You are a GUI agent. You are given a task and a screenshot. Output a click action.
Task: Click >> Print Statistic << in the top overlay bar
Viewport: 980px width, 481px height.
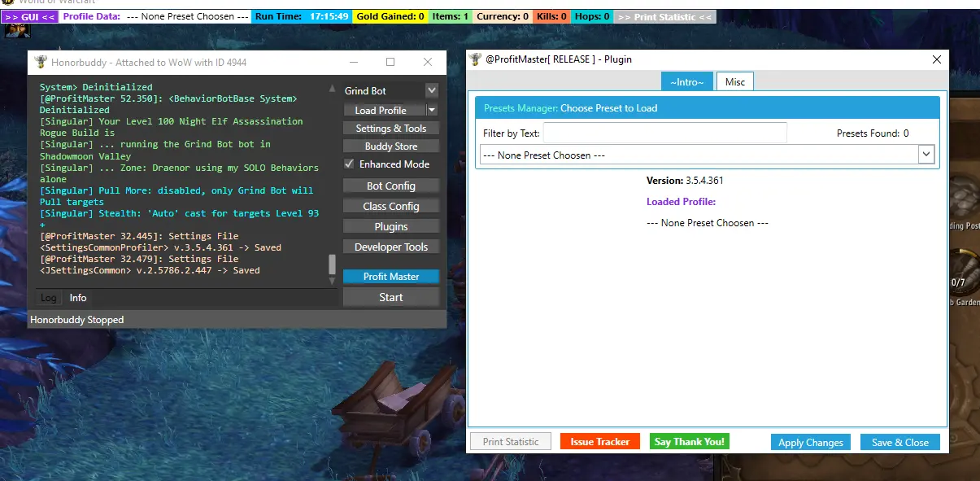click(x=665, y=16)
